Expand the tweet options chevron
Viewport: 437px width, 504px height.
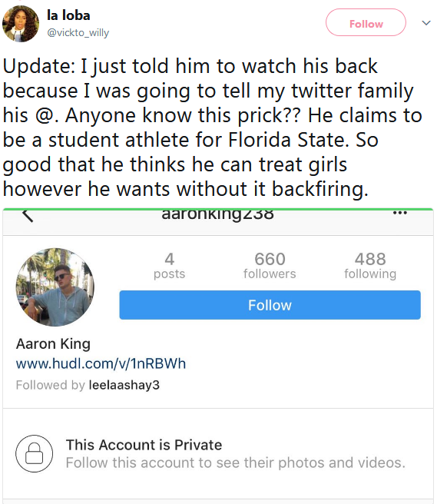426,23
